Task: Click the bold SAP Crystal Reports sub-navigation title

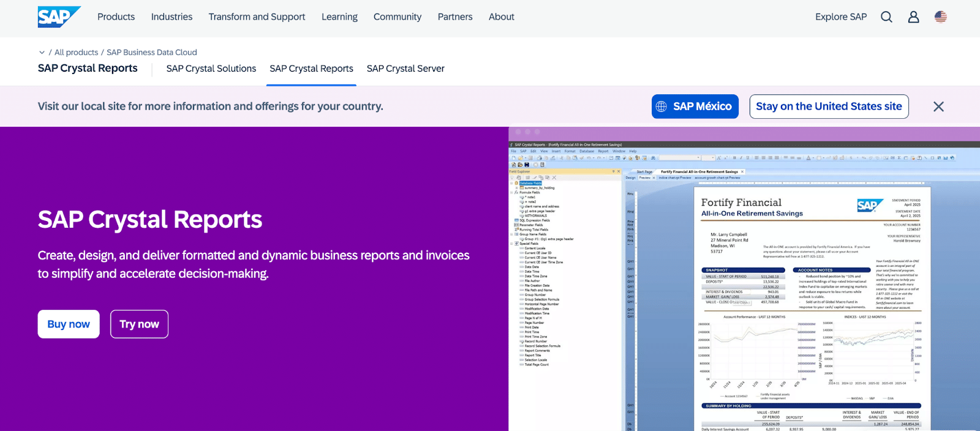Action: pos(88,69)
